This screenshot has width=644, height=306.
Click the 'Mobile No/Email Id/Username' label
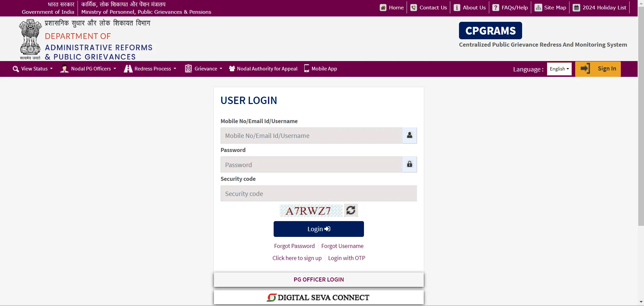pyautogui.click(x=259, y=121)
